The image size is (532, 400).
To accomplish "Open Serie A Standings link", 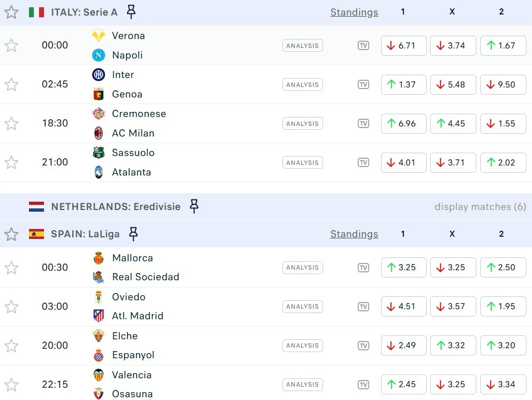I will [x=354, y=12].
